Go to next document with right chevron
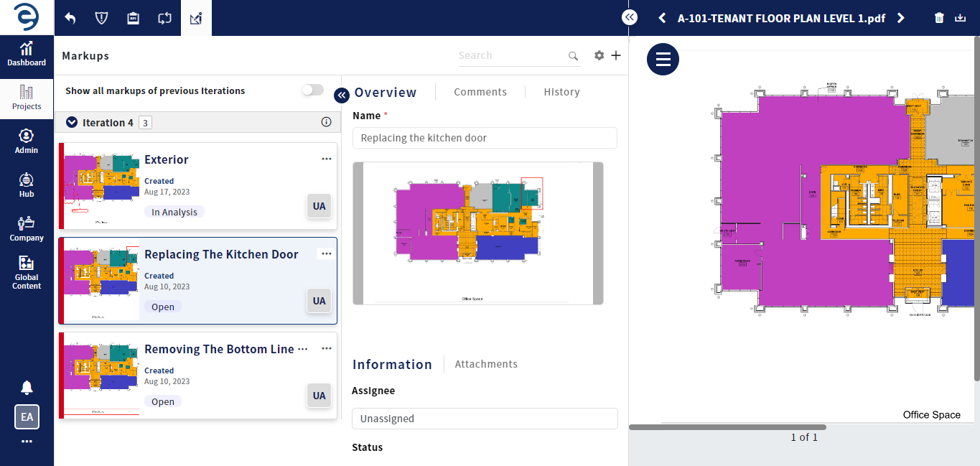Screen dimensions: 980x466 tap(901, 18)
